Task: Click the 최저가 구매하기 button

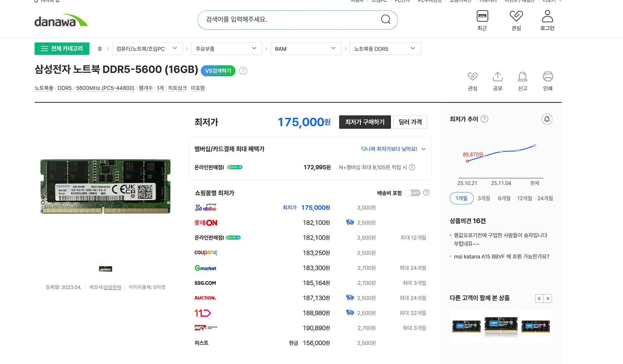Action: [365, 122]
